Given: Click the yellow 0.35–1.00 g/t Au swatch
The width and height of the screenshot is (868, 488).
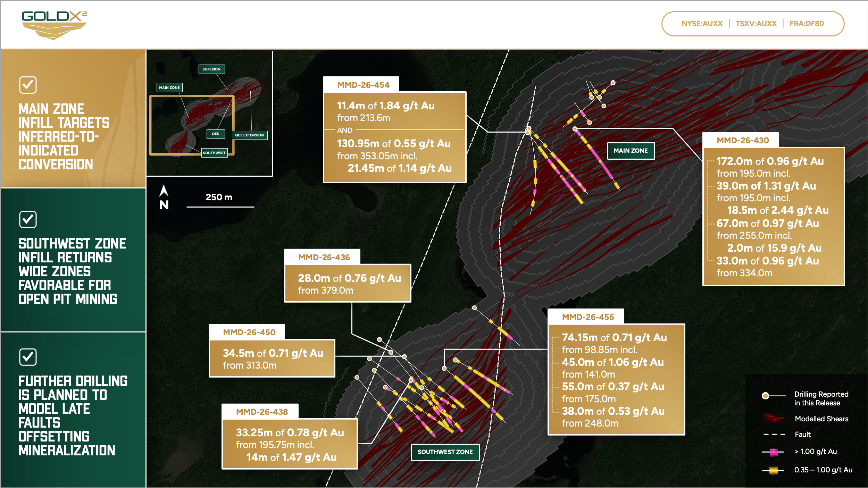Looking at the screenshot, I should (773, 470).
